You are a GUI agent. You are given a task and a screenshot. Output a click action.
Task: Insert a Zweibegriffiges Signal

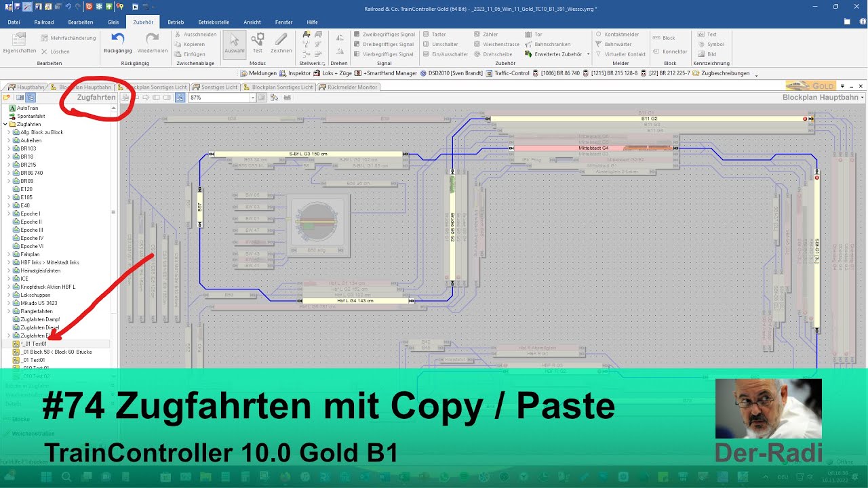384,34
